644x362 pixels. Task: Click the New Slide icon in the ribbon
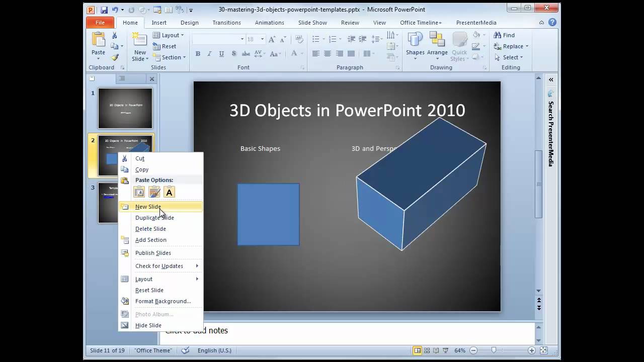(139, 40)
